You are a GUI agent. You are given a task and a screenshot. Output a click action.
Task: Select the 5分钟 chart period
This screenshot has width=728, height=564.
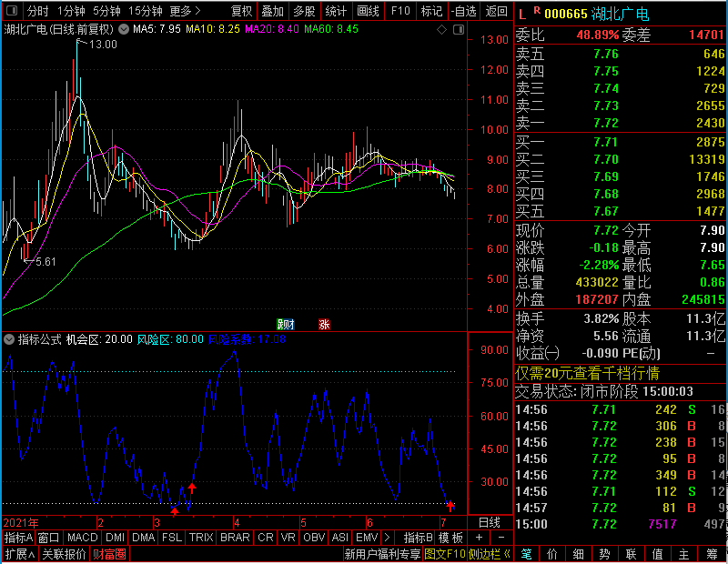pos(106,11)
